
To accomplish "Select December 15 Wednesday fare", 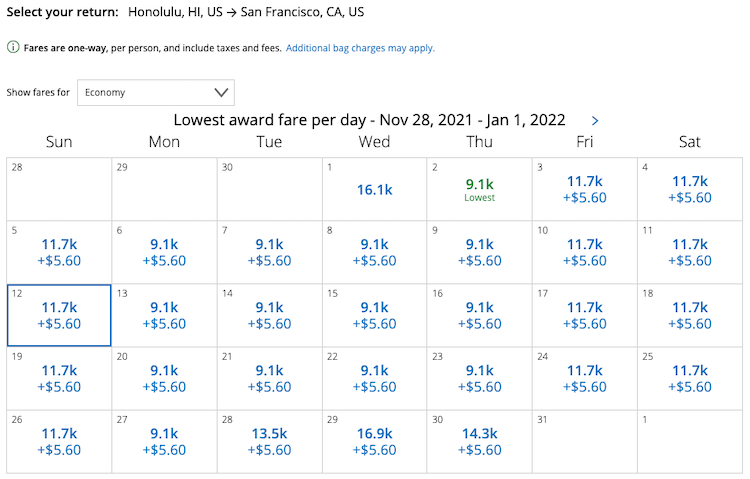I will pyautogui.click(x=375, y=315).
